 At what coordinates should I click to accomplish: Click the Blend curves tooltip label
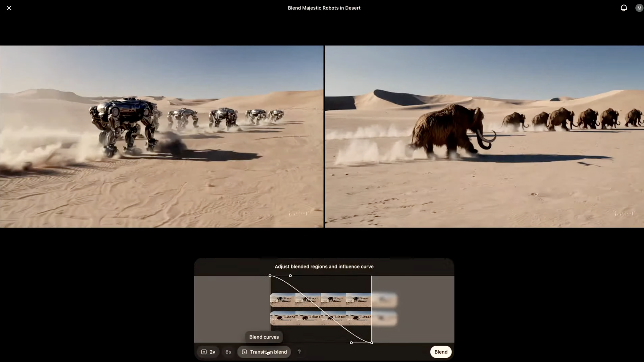pos(264,337)
